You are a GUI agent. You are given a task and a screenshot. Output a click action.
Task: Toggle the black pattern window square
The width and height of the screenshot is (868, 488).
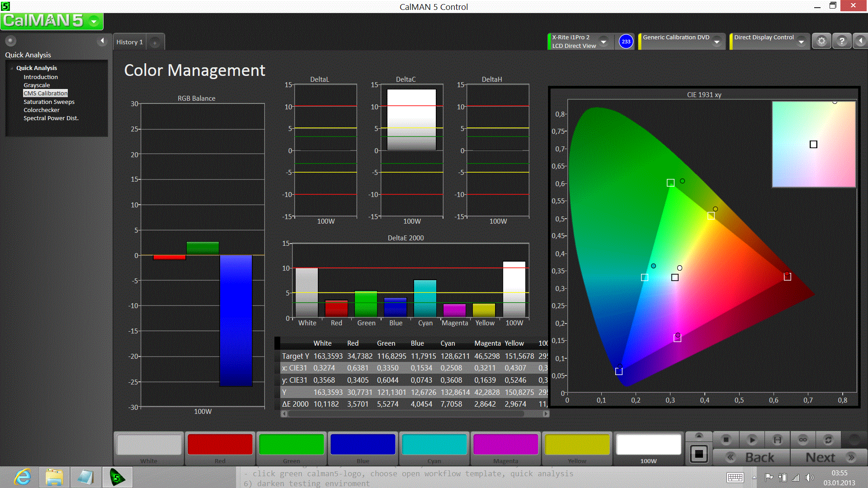pyautogui.click(x=699, y=454)
